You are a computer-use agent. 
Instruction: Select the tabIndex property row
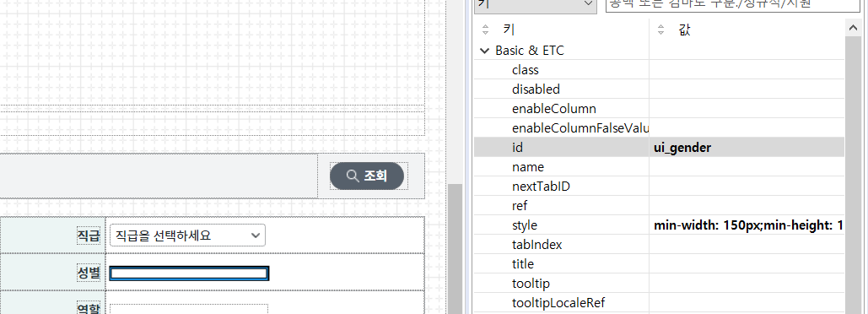tap(659, 245)
